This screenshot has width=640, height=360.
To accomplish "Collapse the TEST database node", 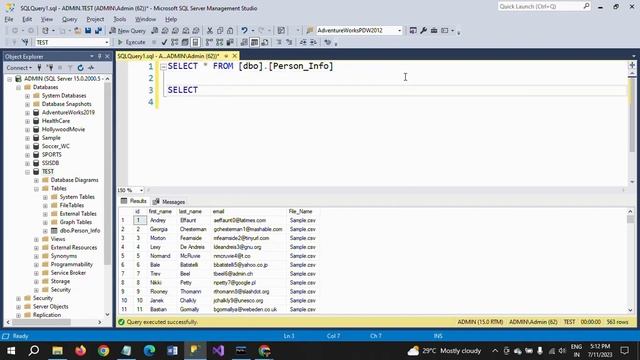I will coord(27,172).
